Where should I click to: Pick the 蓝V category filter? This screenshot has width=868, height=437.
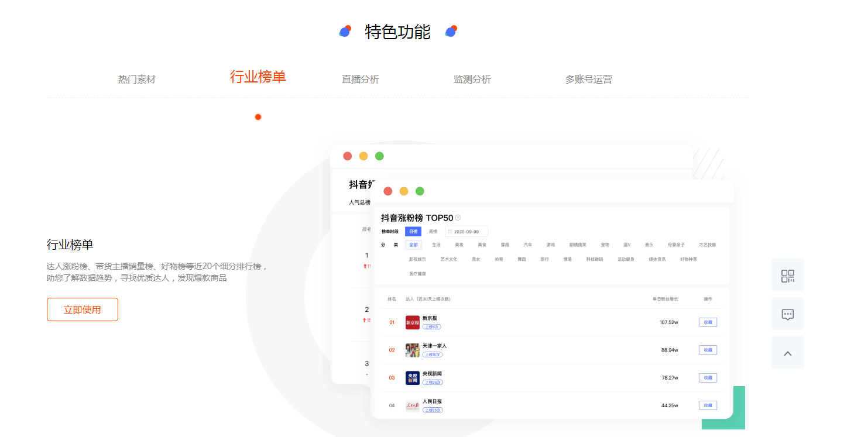[x=627, y=245]
